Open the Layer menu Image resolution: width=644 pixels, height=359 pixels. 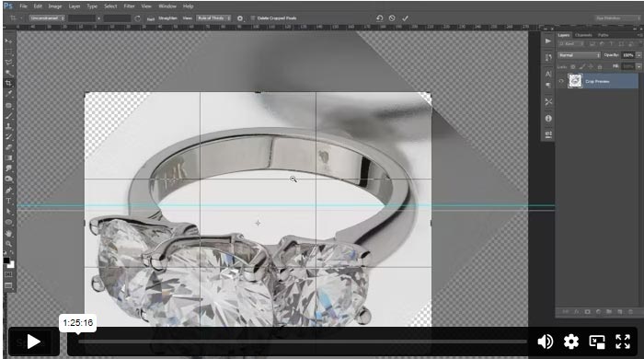point(75,6)
